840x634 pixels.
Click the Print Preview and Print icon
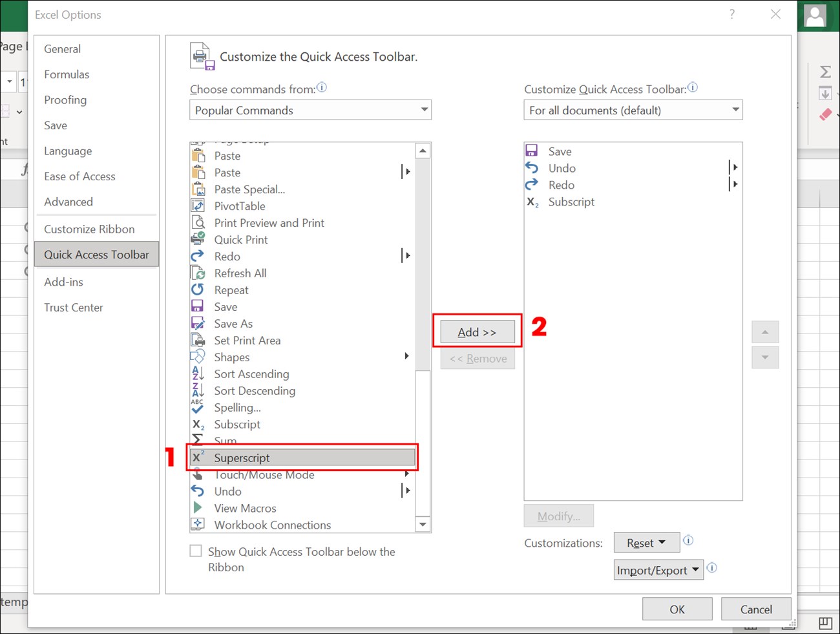pyautogui.click(x=198, y=223)
